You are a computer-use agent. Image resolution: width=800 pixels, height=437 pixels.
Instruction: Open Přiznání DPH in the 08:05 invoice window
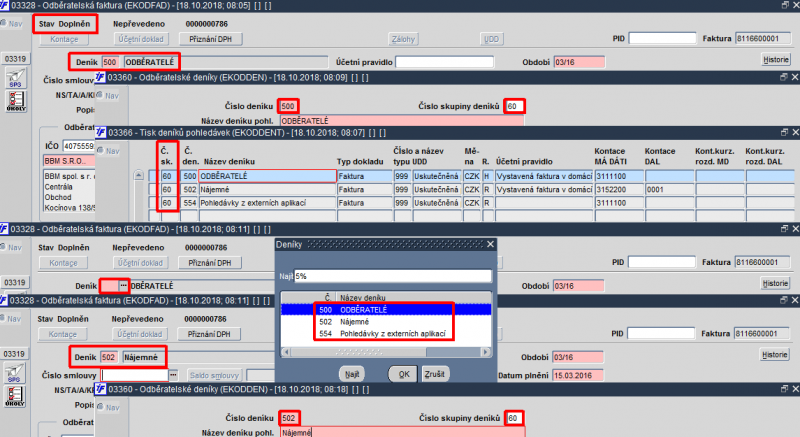[x=210, y=39]
